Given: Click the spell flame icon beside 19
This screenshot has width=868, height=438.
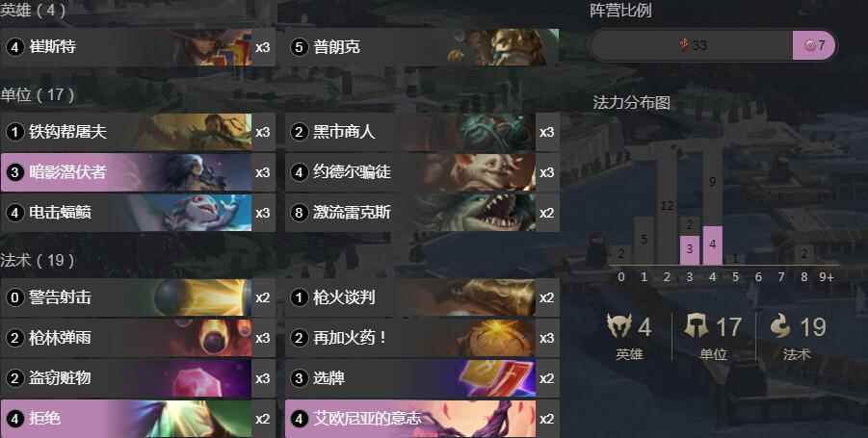Looking at the screenshot, I should coord(781,325).
